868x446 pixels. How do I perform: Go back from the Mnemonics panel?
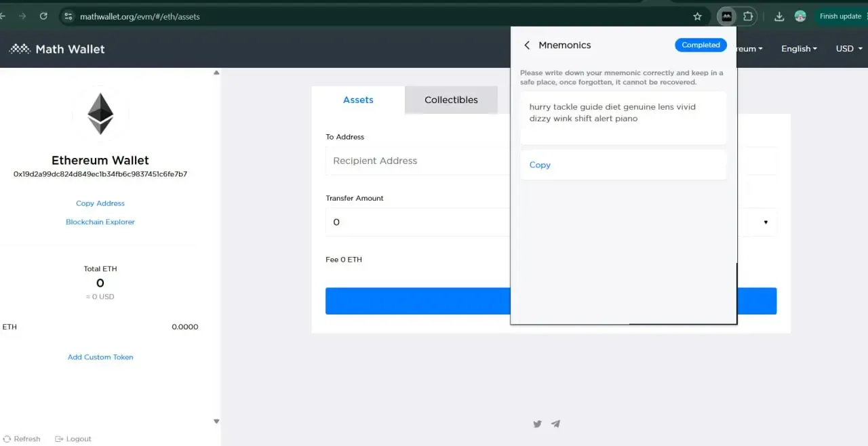click(527, 45)
